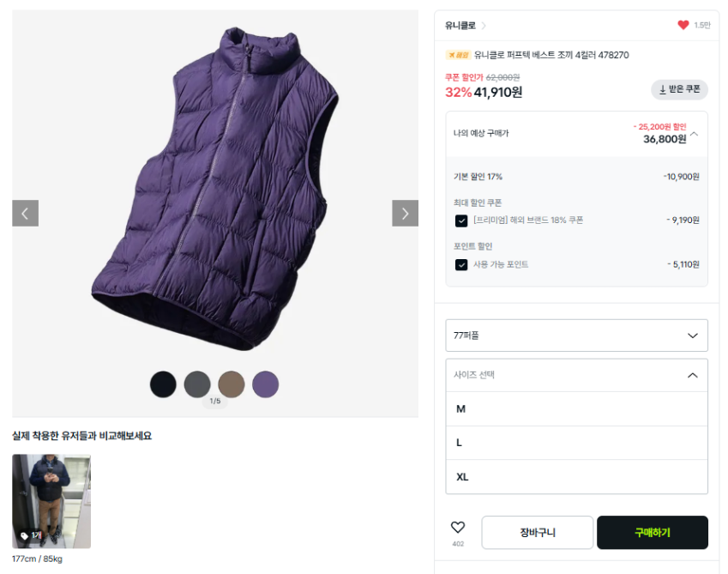Click download icon on 받은 쿠폰
Image resolution: width=728 pixels, height=574 pixels.
tap(663, 89)
